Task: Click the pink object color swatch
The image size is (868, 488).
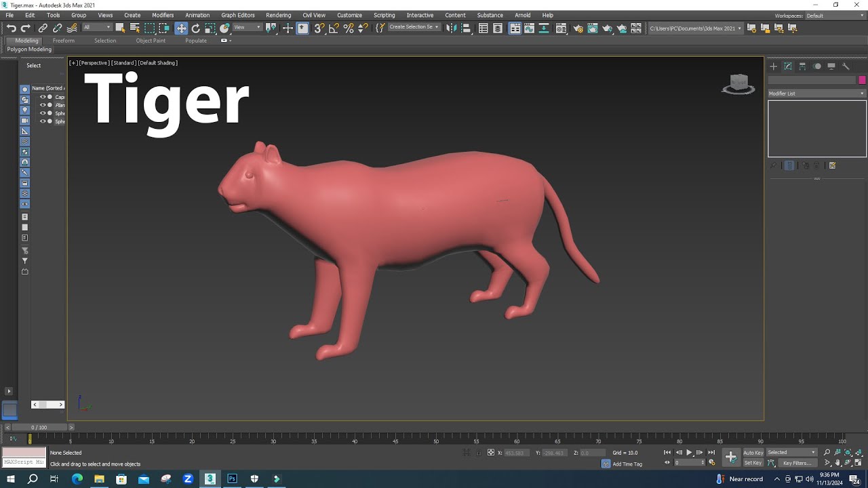Action: (x=862, y=80)
